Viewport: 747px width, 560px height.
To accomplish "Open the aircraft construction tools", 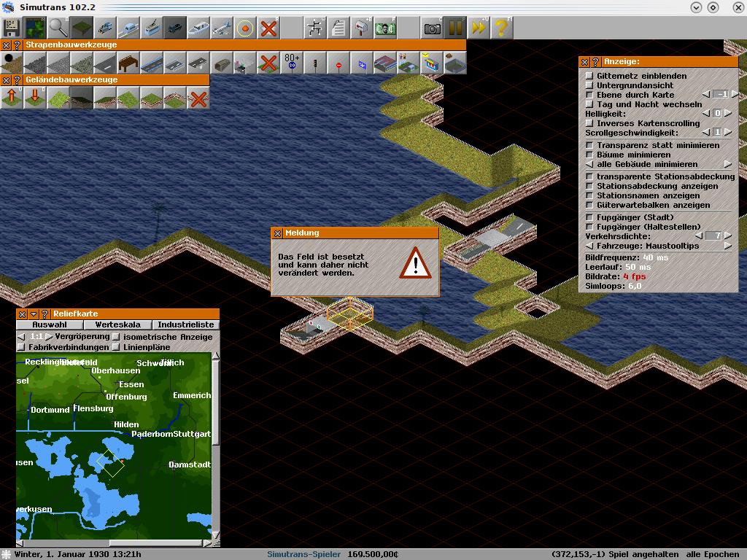I will point(222,28).
